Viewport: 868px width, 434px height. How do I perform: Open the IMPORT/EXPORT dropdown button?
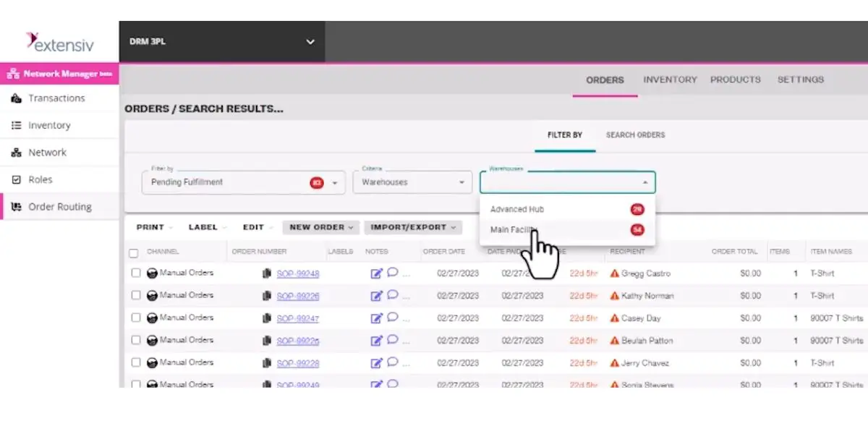[x=413, y=227]
